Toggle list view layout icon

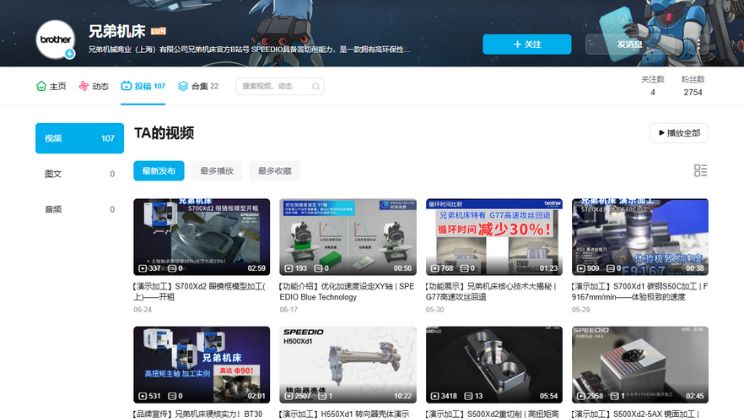pyautogui.click(x=700, y=171)
